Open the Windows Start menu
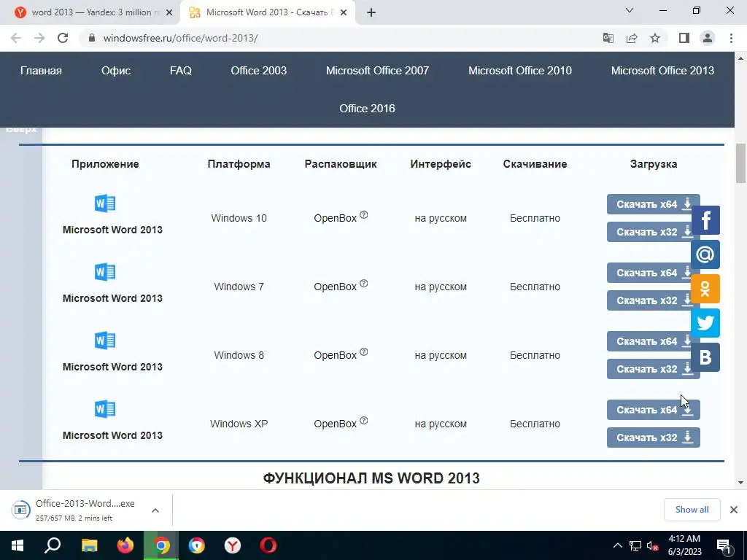Image resolution: width=747 pixels, height=560 pixels. (18, 545)
